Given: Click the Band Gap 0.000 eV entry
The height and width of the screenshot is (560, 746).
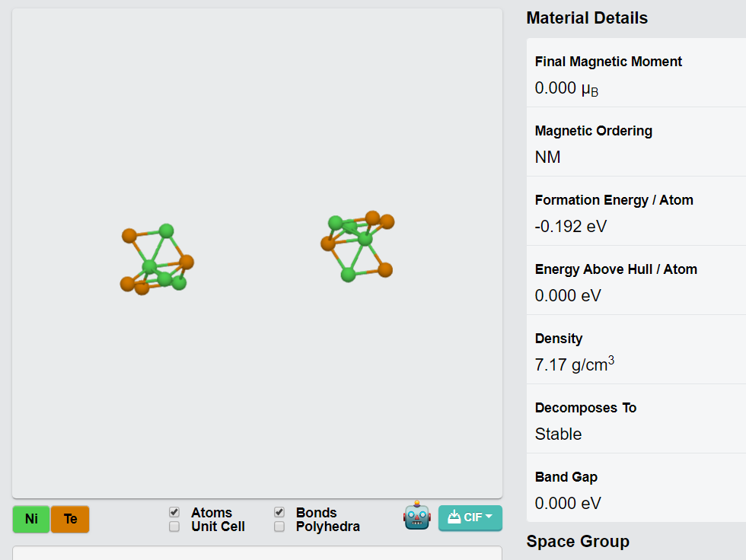Looking at the screenshot, I should point(636,488).
